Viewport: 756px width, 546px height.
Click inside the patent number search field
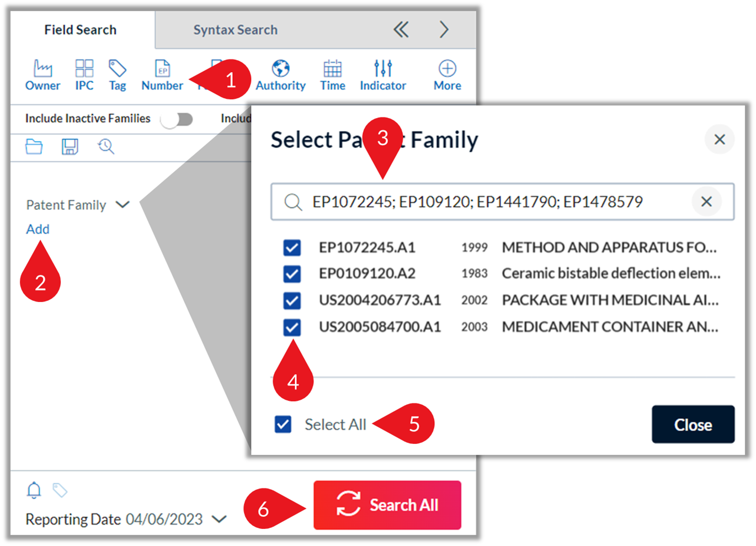click(x=497, y=202)
